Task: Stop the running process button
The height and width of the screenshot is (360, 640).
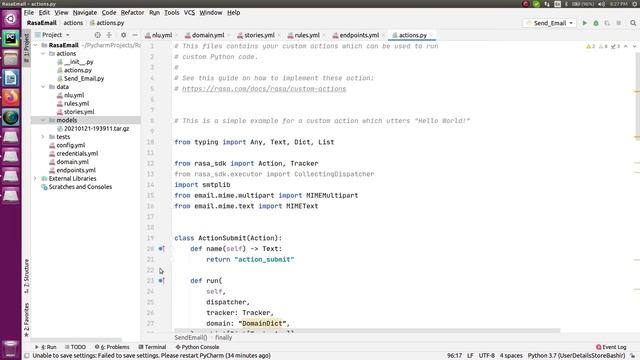Action: [x=619, y=23]
